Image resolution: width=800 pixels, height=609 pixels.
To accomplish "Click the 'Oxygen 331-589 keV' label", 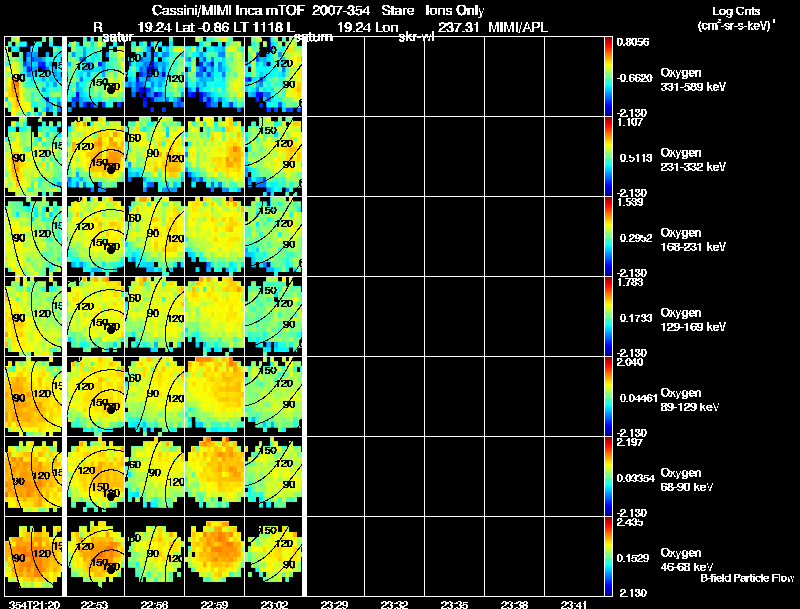I will point(693,80).
